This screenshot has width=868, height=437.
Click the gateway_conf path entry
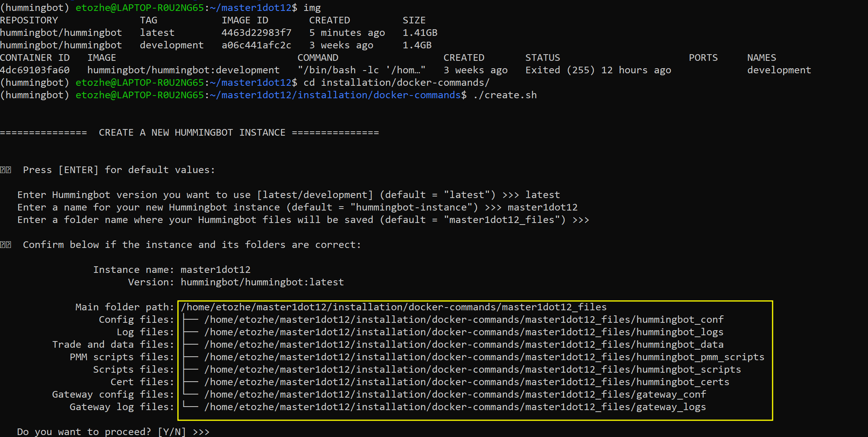[x=455, y=394]
